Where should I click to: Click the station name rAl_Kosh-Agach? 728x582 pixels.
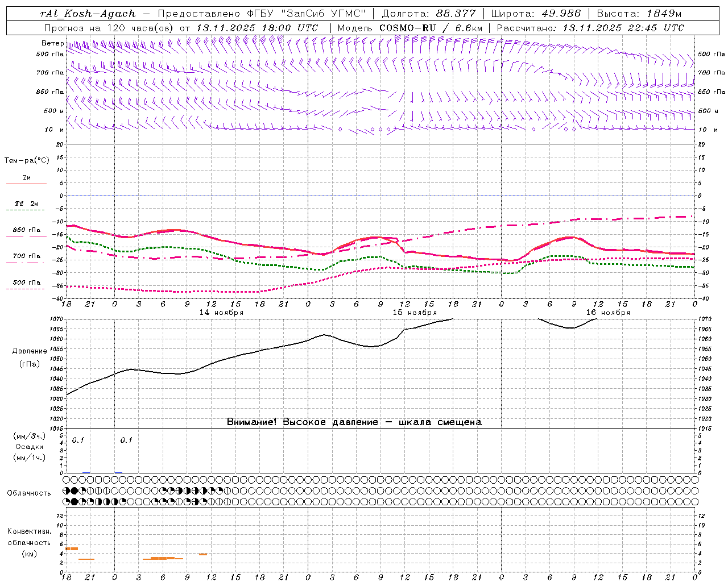pyautogui.click(x=88, y=14)
